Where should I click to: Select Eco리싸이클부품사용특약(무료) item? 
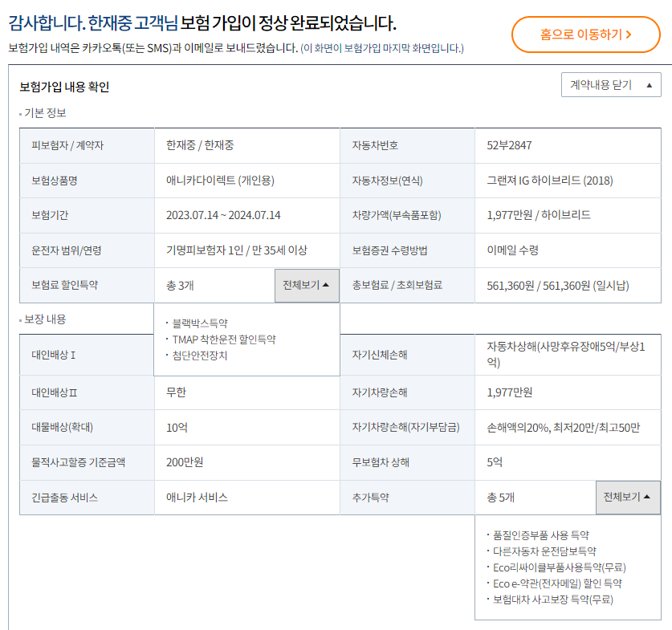tap(552, 567)
